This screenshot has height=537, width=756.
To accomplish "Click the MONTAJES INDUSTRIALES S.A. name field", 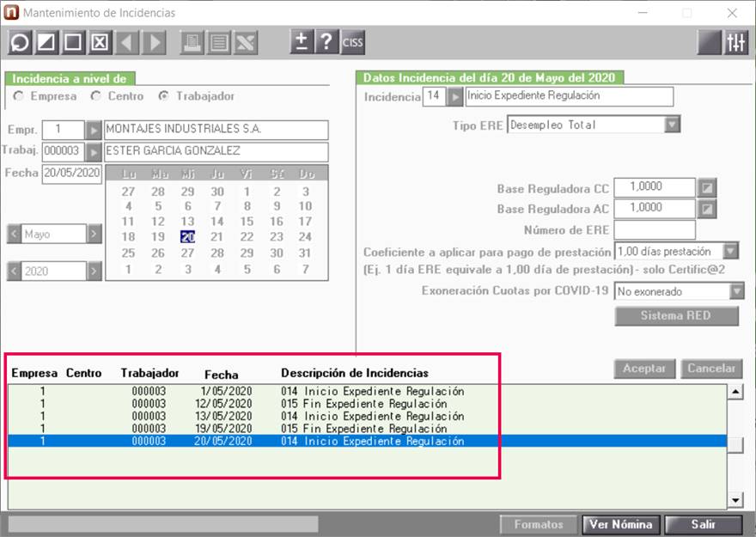I will click(x=216, y=130).
